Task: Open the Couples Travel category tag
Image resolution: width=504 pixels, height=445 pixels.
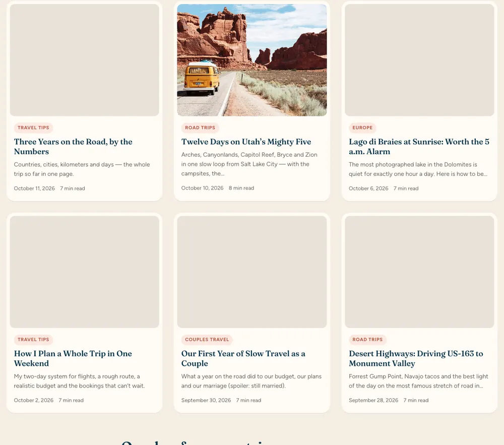Action: click(207, 339)
